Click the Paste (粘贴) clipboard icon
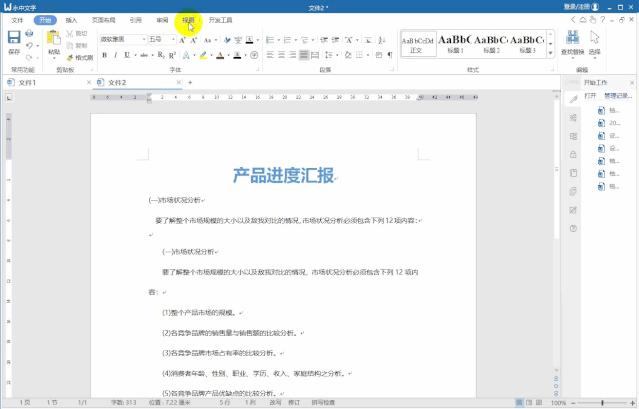This screenshot has width=639, height=409. (x=54, y=38)
